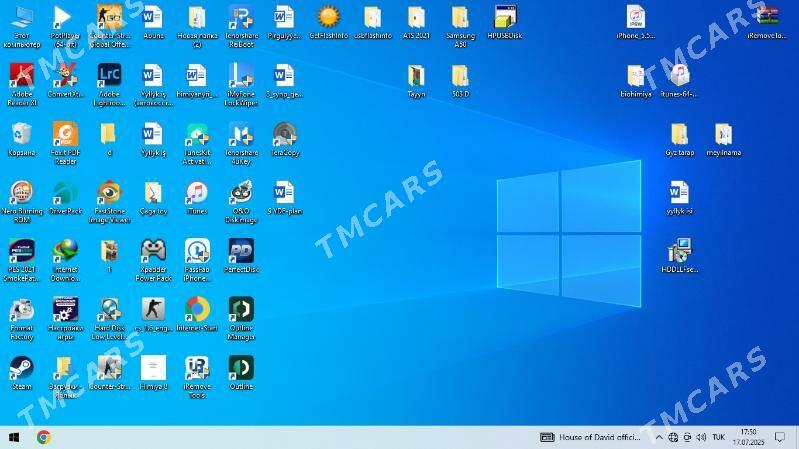
Task: Select the iTunes music note shortcut
Action: [197, 198]
